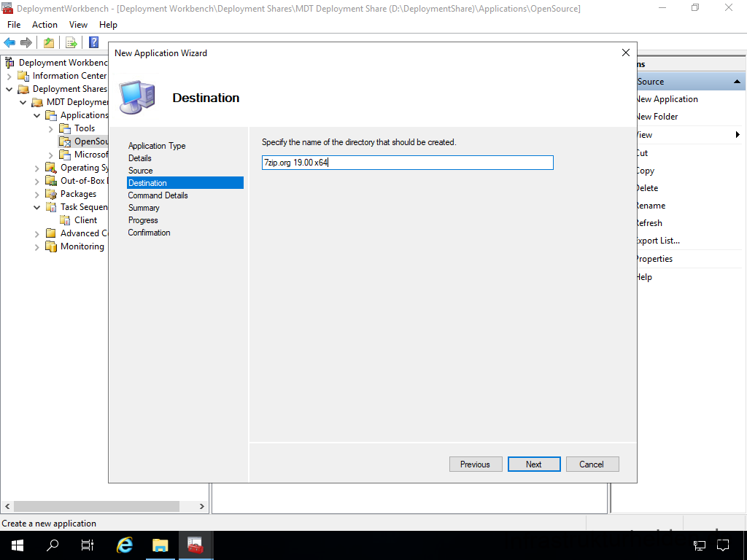Click the Monitoring node icon
Viewport: 747px width, 560px height.
51,246
